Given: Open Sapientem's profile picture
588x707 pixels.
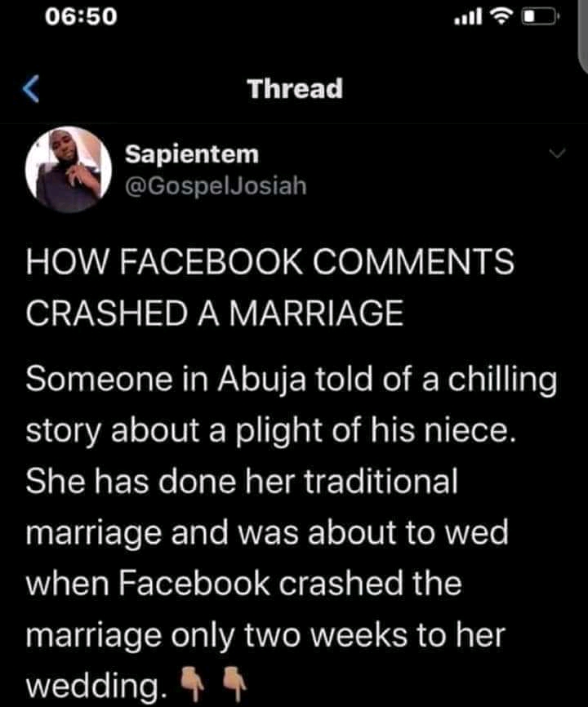Looking at the screenshot, I should click(x=68, y=171).
